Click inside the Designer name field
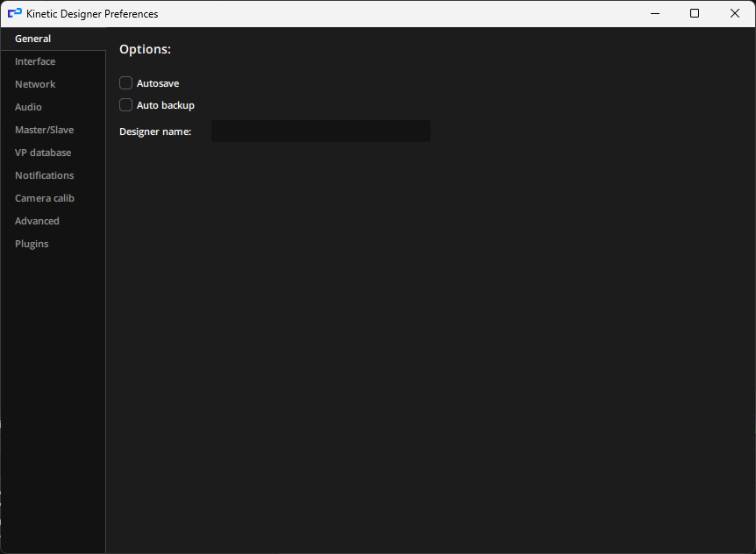Viewport: 756px width, 554px height. pos(320,131)
